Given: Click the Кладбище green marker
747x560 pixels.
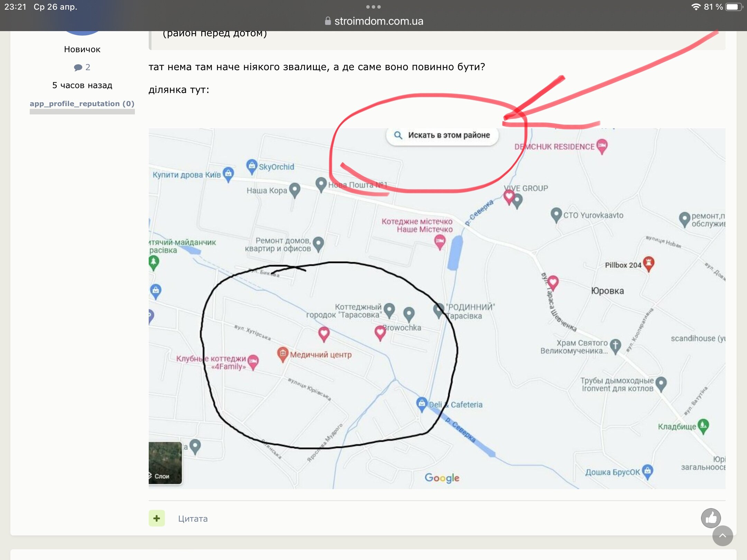Looking at the screenshot, I should pos(703,426).
